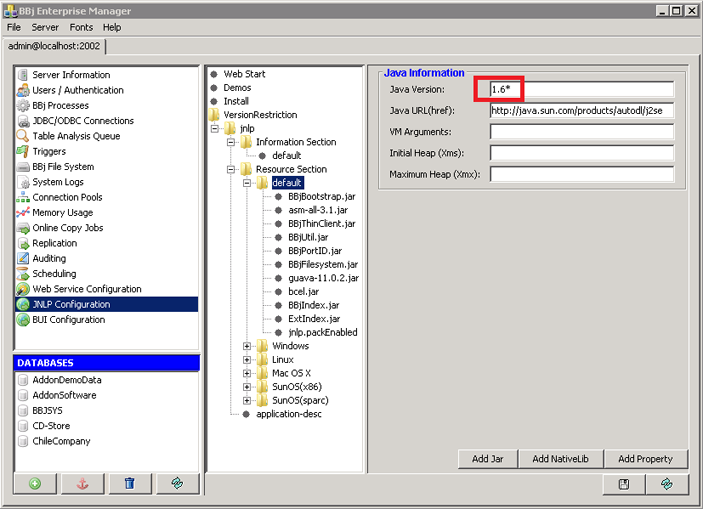
Task: Open BUI Configuration globe icon
Action: [23, 320]
